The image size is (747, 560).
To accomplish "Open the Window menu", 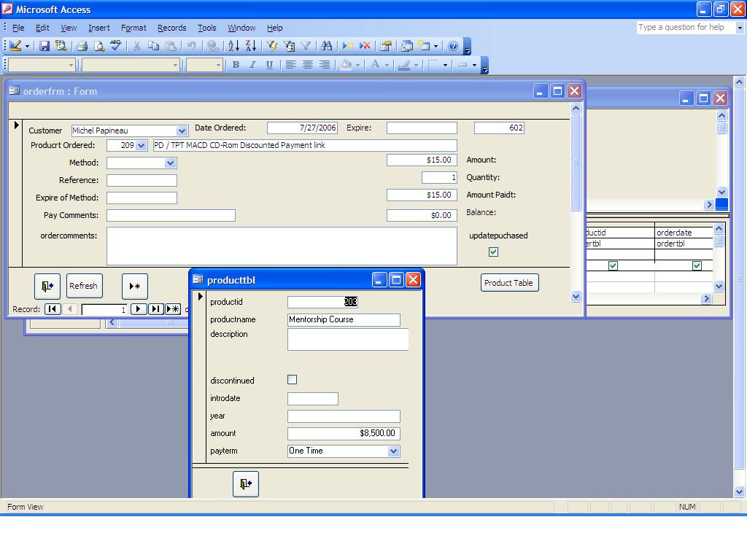I will (x=241, y=28).
